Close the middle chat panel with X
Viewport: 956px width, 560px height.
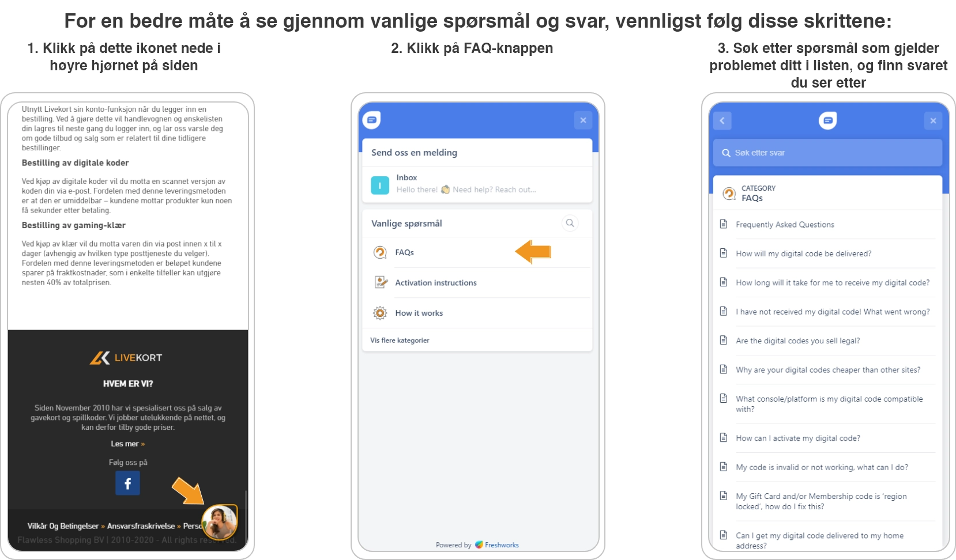click(x=583, y=120)
